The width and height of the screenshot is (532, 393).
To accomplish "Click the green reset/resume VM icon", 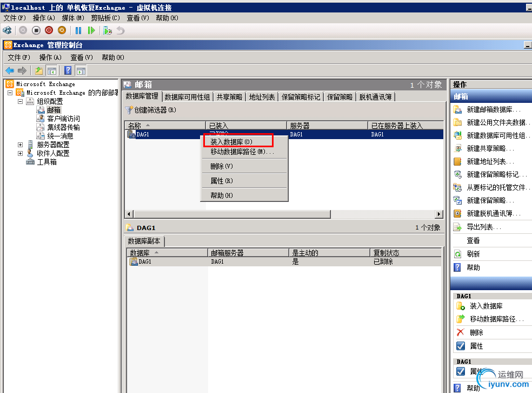I will pyautogui.click(x=91, y=30).
